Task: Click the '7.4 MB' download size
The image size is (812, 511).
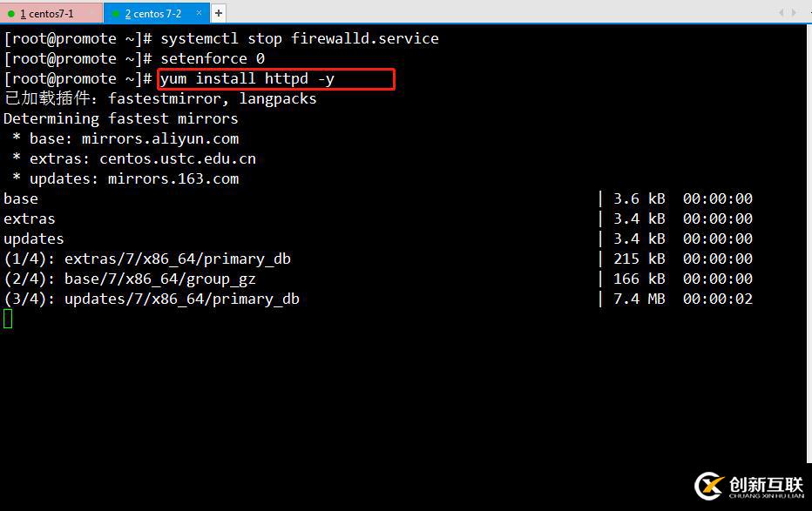Action: (639, 299)
